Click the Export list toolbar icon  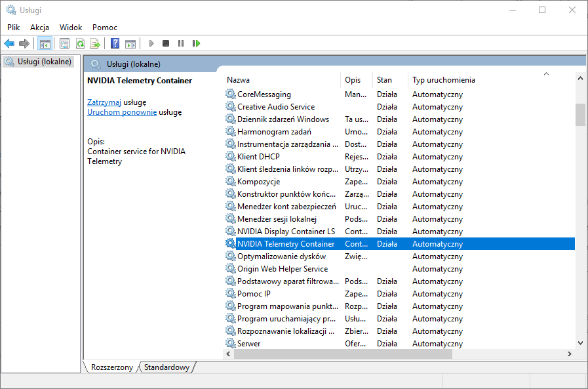(x=95, y=43)
